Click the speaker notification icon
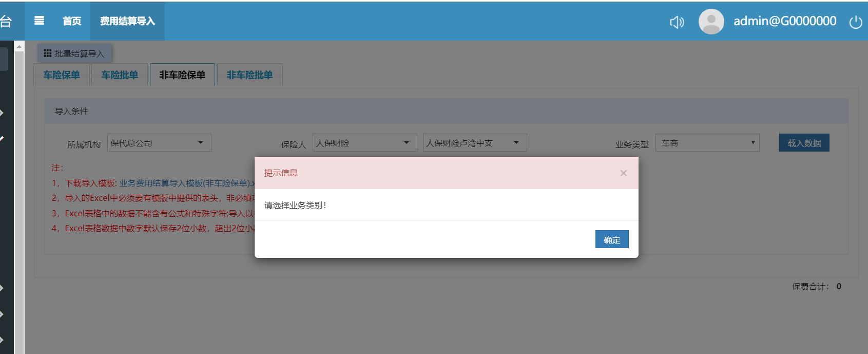Image resolution: width=868 pixels, height=354 pixels. (x=677, y=22)
